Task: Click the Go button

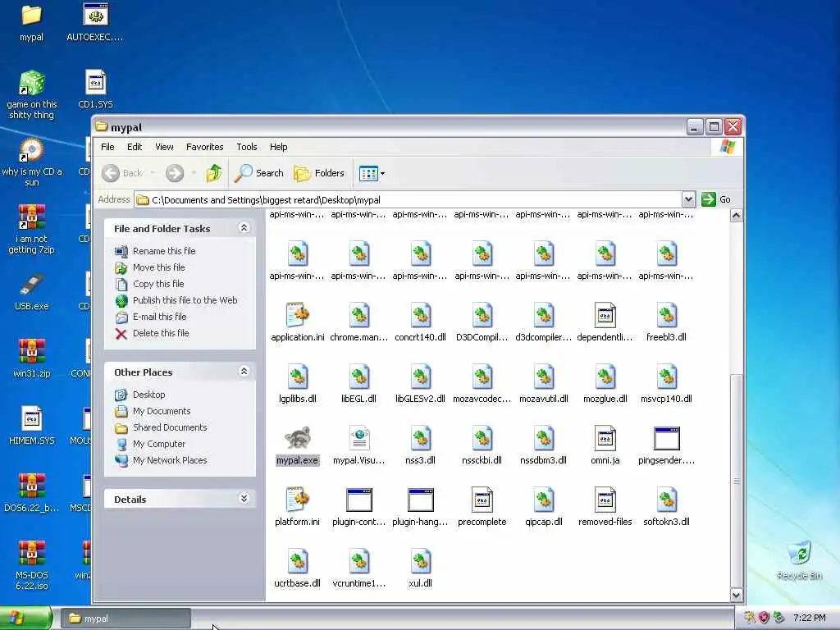Action: (x=716, y=199)
